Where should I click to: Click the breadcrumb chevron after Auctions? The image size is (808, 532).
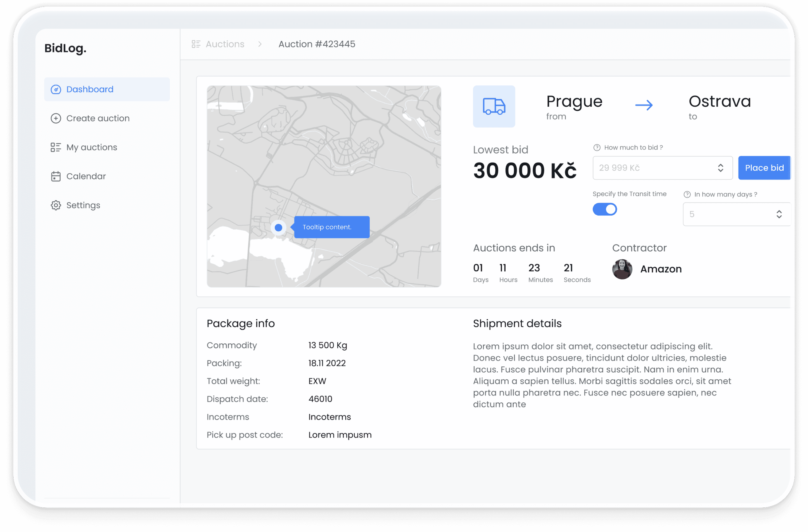[x=260, y=44]
